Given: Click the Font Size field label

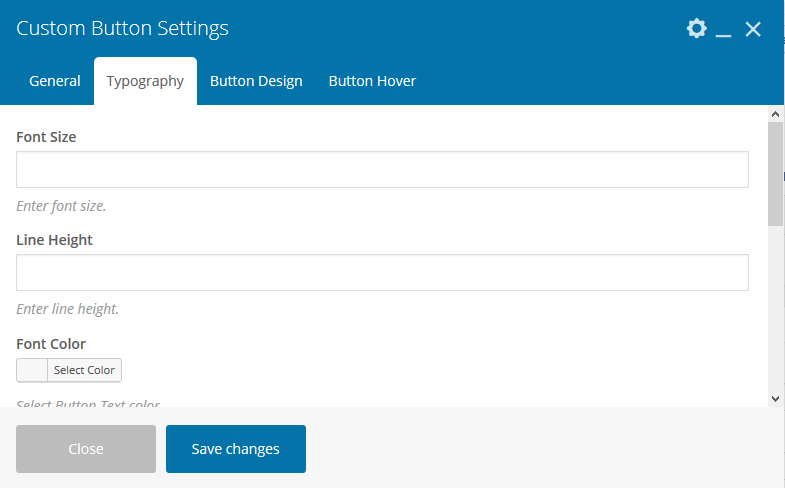Looking at the screenshot, I should tap(46, 137).
